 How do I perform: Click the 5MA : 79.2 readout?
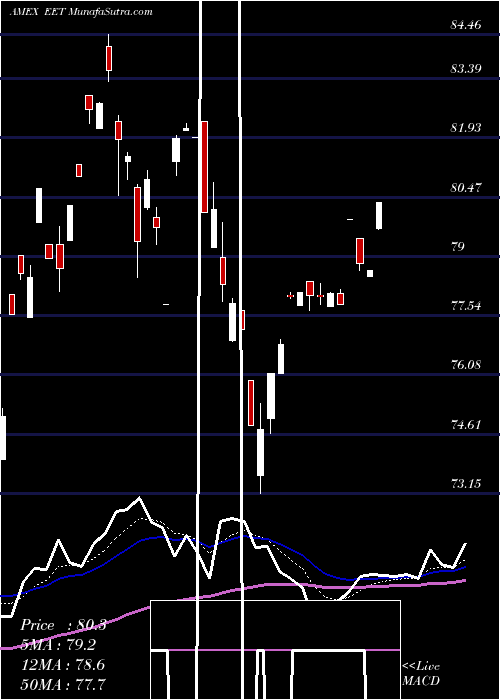coord(58,645)
